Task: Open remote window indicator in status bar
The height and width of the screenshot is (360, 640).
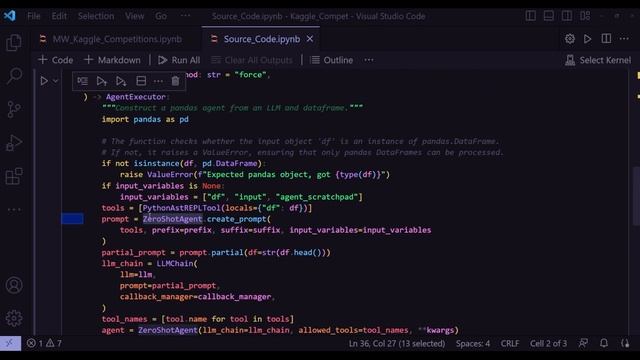Action: pyautogui.click(x=10, y=343)
